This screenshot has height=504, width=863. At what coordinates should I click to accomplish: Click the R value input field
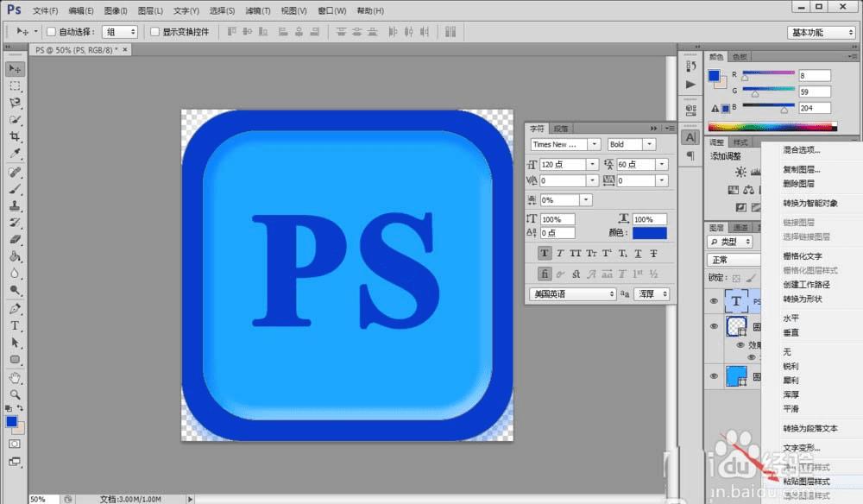coord(815,75)
